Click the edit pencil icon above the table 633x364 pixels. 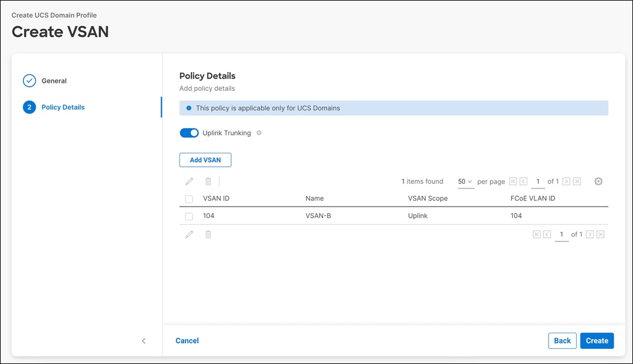click(x=190, y=181)
